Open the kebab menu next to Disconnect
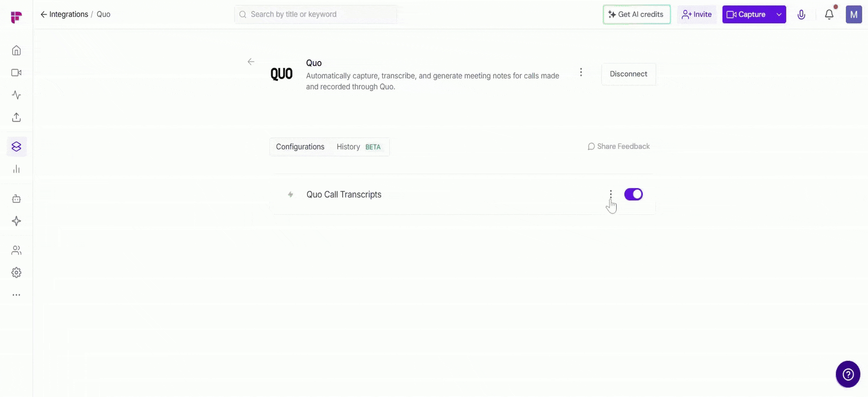868x397 pixels. point(581,72)
